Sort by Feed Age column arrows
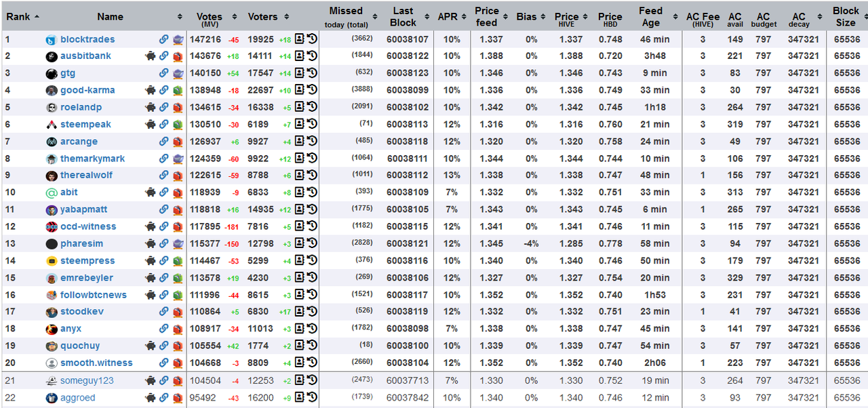 (676, 17)
